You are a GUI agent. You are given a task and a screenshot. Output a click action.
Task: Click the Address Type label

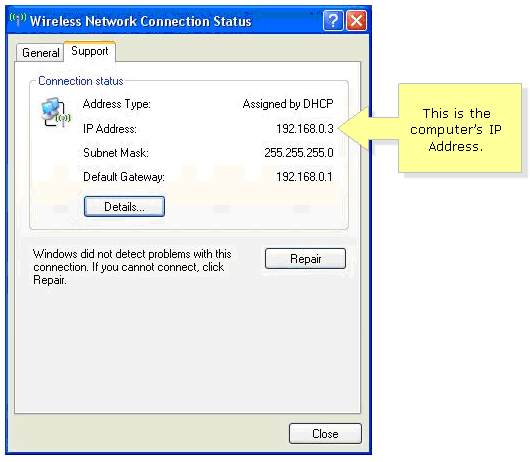click(x=117, y=104)
